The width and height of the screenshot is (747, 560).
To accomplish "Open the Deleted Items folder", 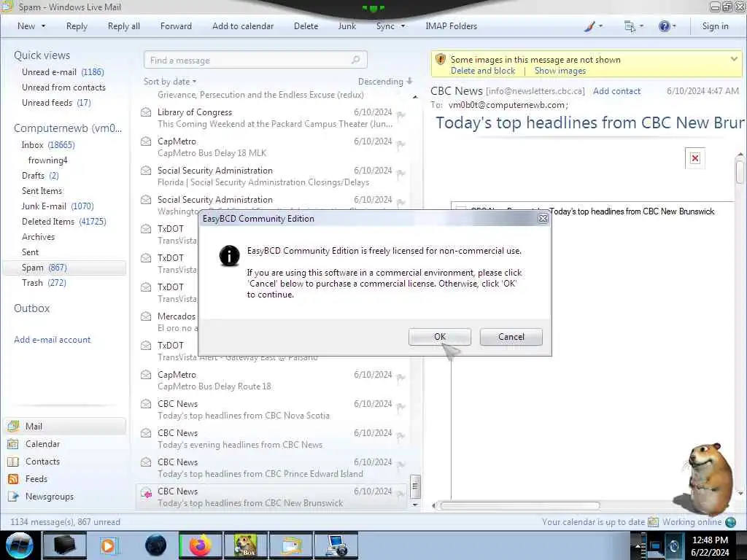I will point(64,222).
